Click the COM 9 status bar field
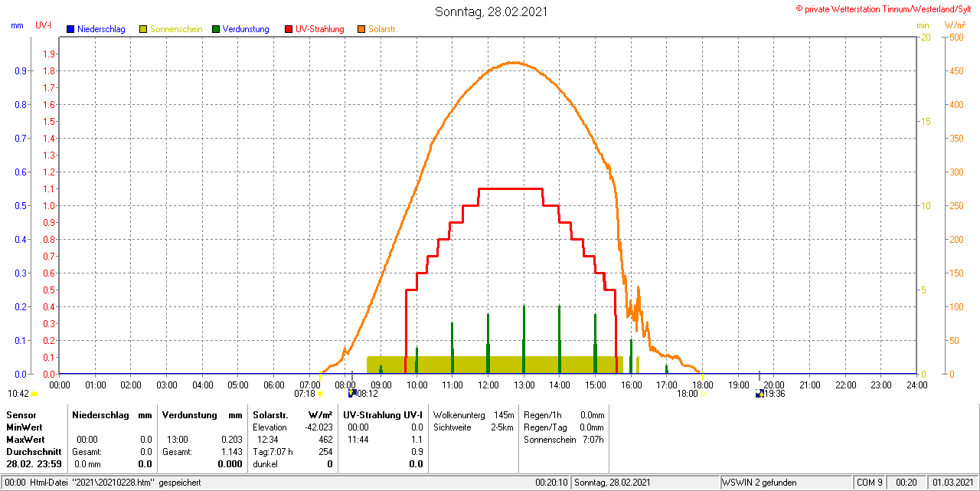Screen dimensions: 980x491 click(870, 483)
